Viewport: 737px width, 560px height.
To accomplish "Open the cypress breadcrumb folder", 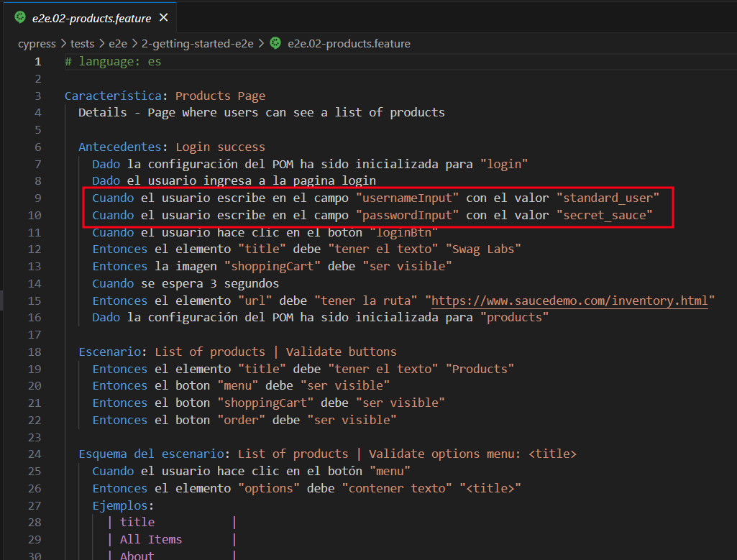I will tap(37, 44).
